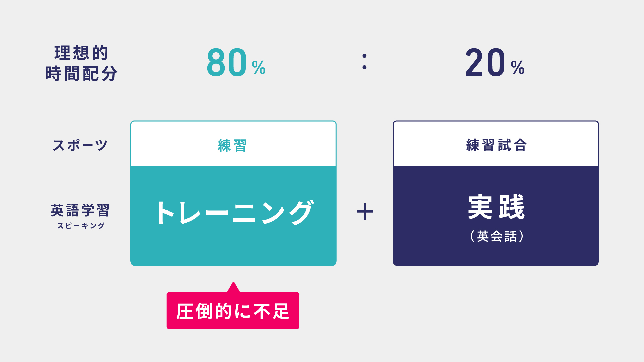Click empty navy area below （英会話） caption
The width and height of the screenshot is (644, 362).
pos(496,255)
